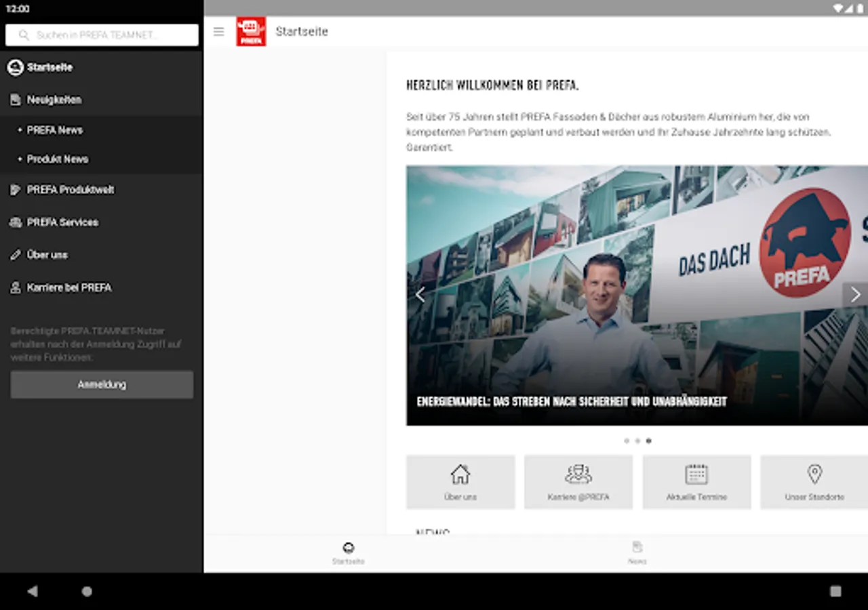Click the search magnifier icon
868x610 pixels.
point(24,35)
